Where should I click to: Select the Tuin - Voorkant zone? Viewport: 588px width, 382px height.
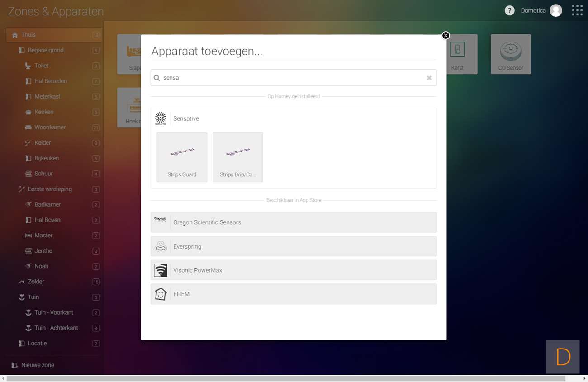54,312
